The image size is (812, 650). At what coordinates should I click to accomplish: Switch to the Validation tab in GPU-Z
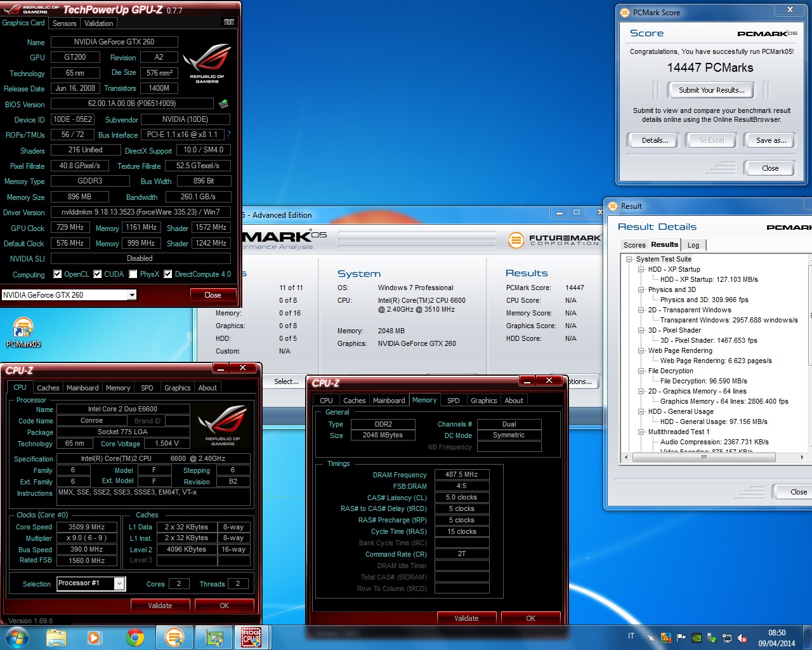(99, 23)
